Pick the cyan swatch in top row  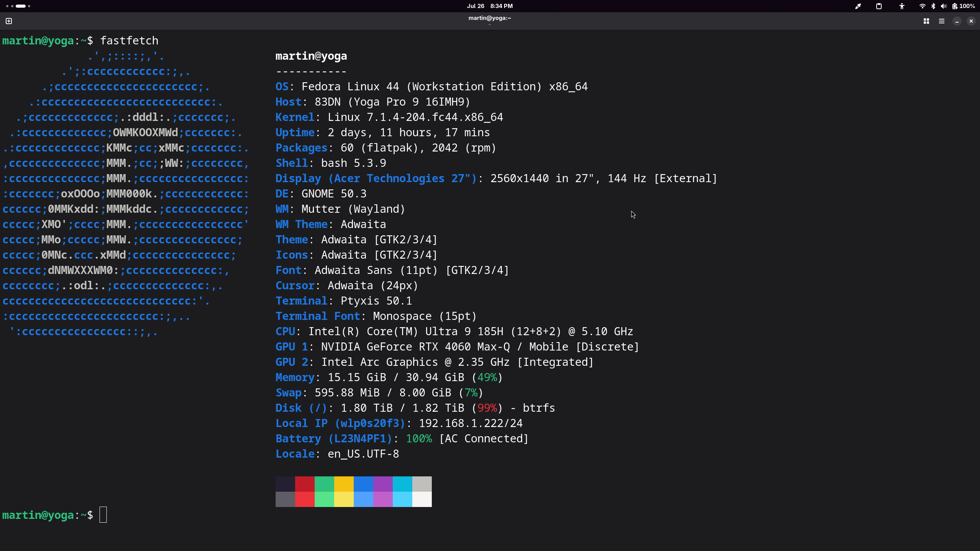[402, 484]
